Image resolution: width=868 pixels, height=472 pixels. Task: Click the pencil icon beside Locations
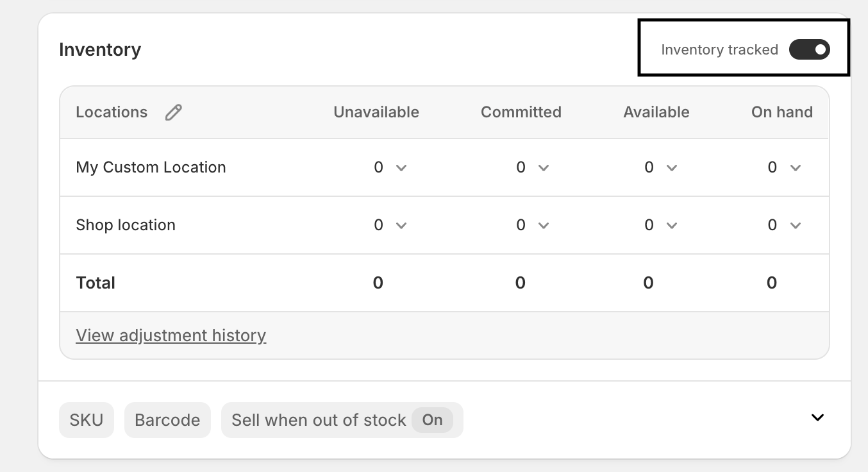173,112
